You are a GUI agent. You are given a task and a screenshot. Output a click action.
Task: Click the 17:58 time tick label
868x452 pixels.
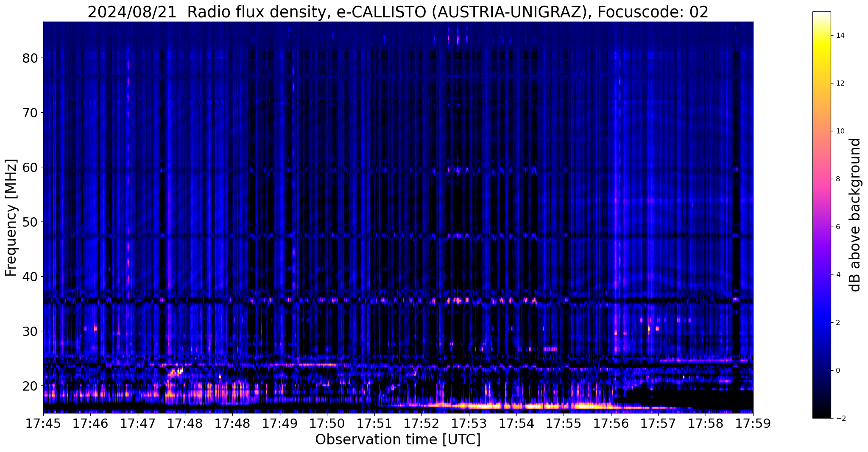(705, 424)
